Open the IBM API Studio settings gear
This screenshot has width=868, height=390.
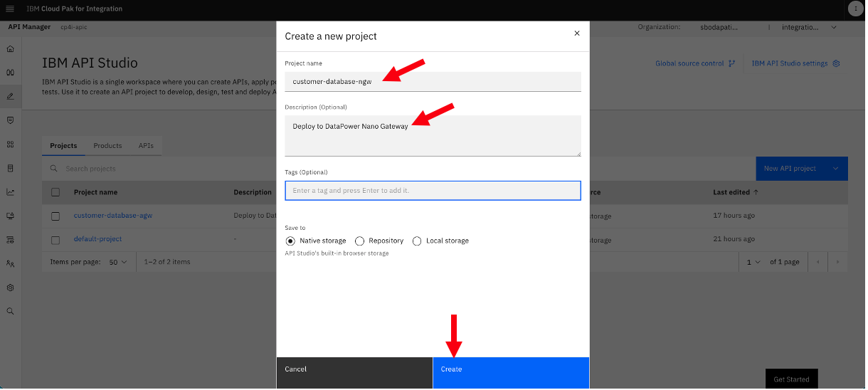coord(837,63)
